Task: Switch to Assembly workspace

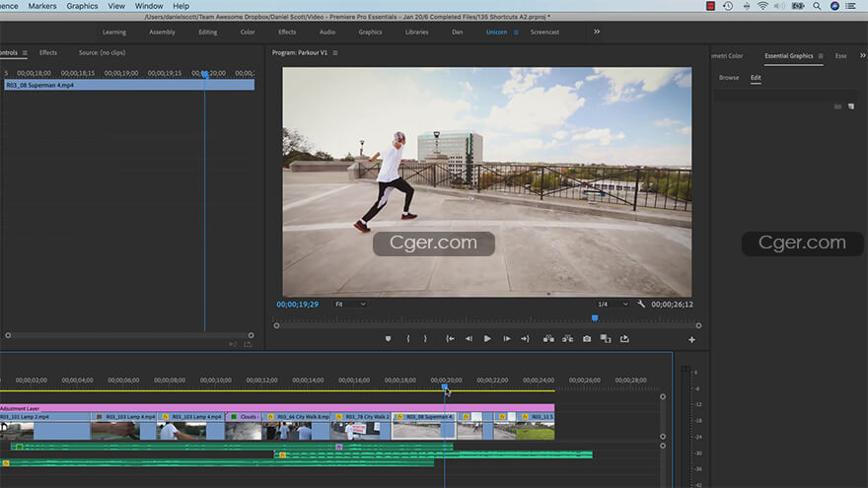Action: 162,33
